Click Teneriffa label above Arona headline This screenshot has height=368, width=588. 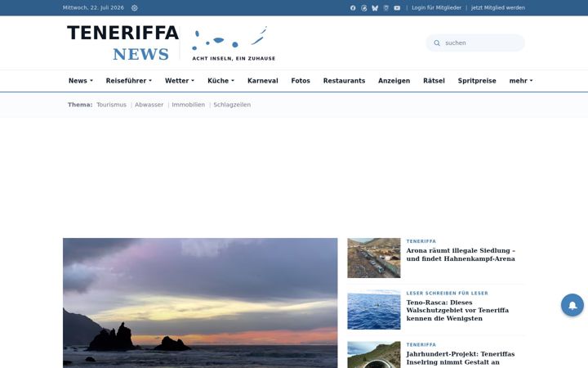pyautogui.click(x=421, y=241)
